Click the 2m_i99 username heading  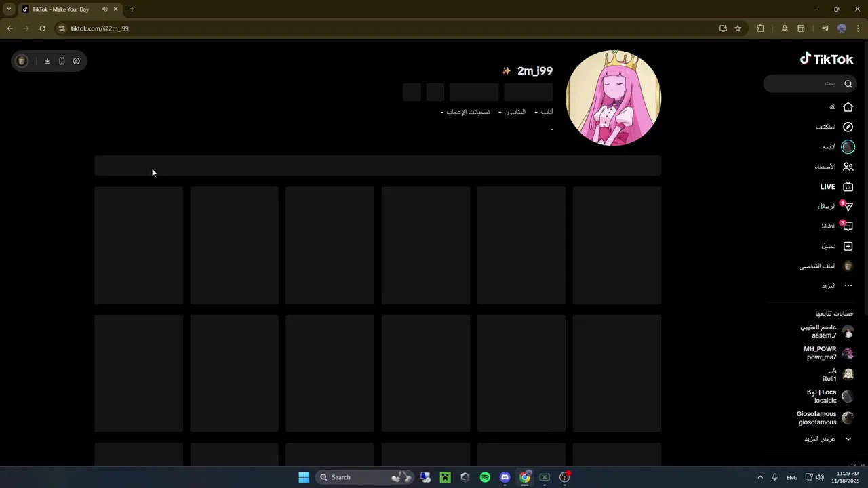click(534, 71)
